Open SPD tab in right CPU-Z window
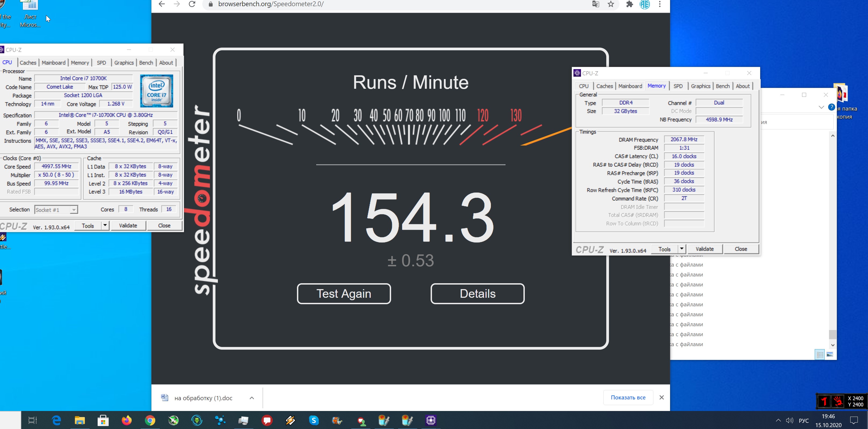The image size is (868, 429). 678,86
